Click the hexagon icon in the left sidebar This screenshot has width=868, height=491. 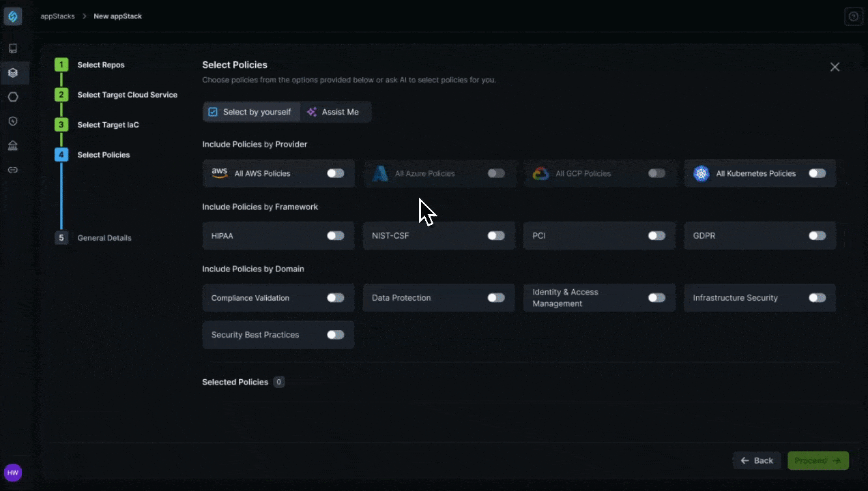coord(12,97)
